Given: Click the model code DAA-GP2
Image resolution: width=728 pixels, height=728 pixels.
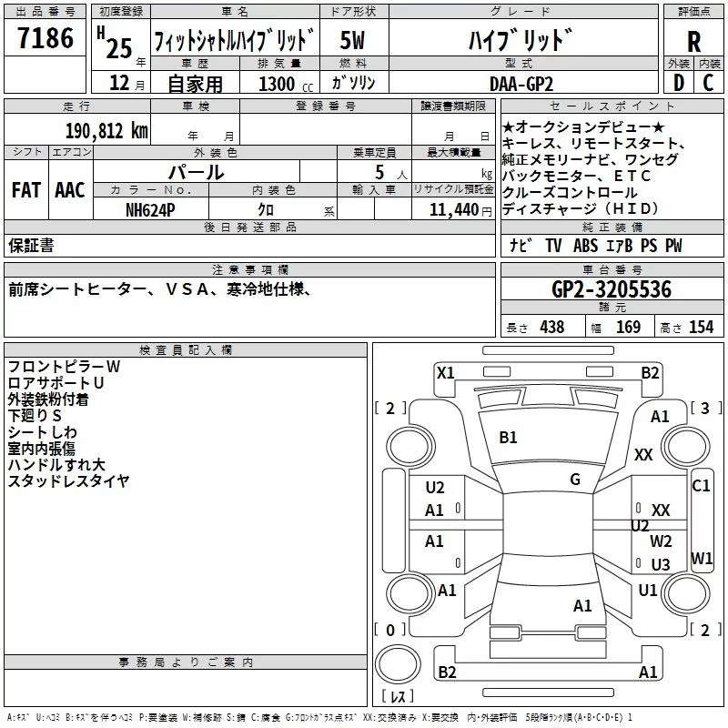Looking at the screenshot, I should coord(521,84).
